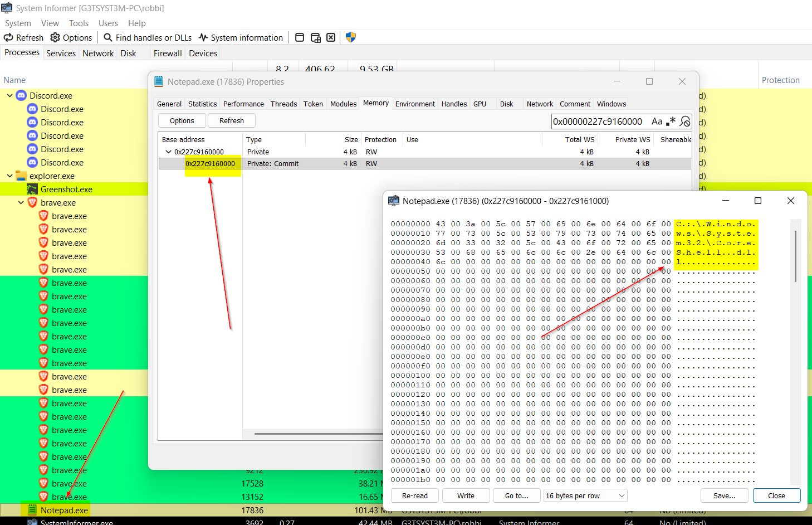Click the shield elevation icon in toolbar
812x525 pixels.
click(350, 37)
